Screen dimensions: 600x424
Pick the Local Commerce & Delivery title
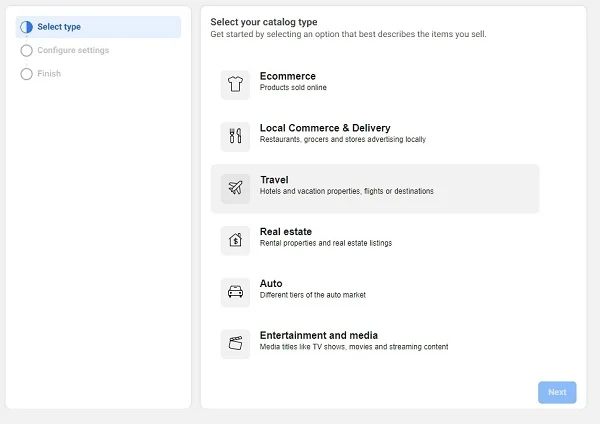tap(324, 128)
